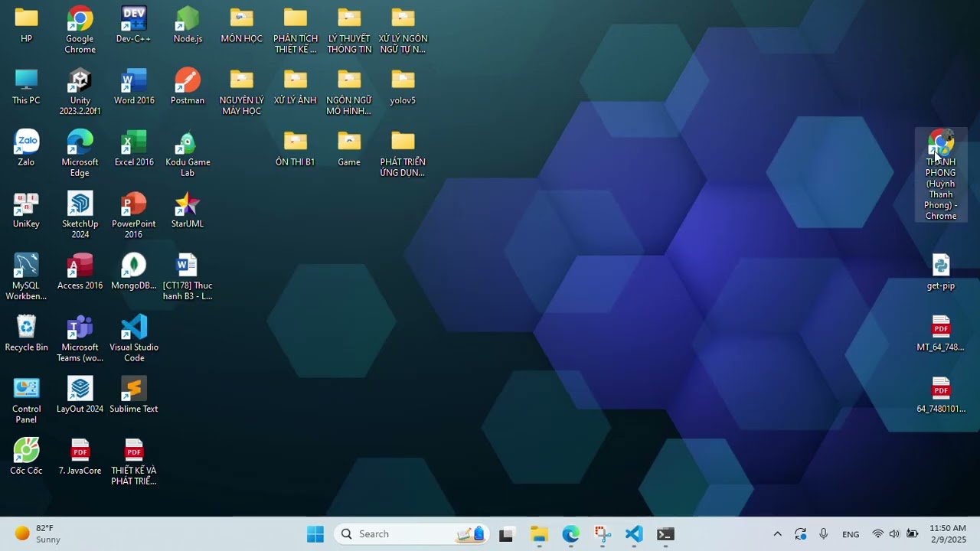The image size is (980, 551).
Task: Select the NGUYÊN LÝ MÁY HỌC folder
Action: point(242,93)
